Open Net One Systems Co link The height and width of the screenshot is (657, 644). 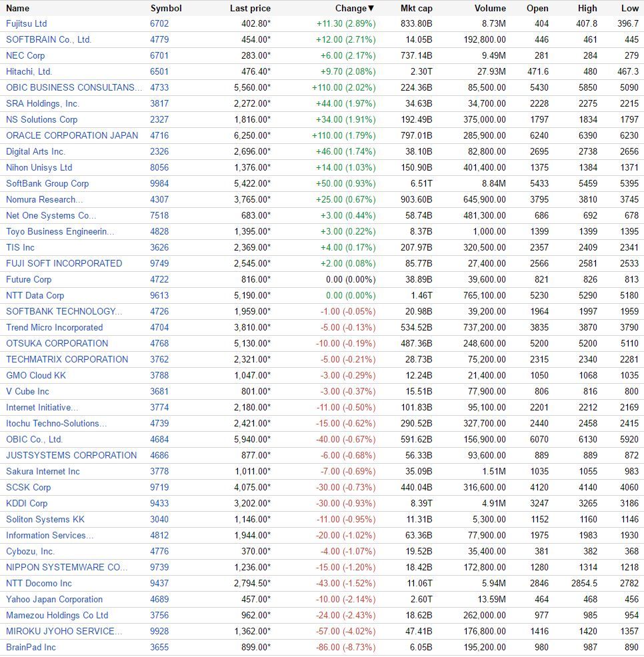[51, 215]
